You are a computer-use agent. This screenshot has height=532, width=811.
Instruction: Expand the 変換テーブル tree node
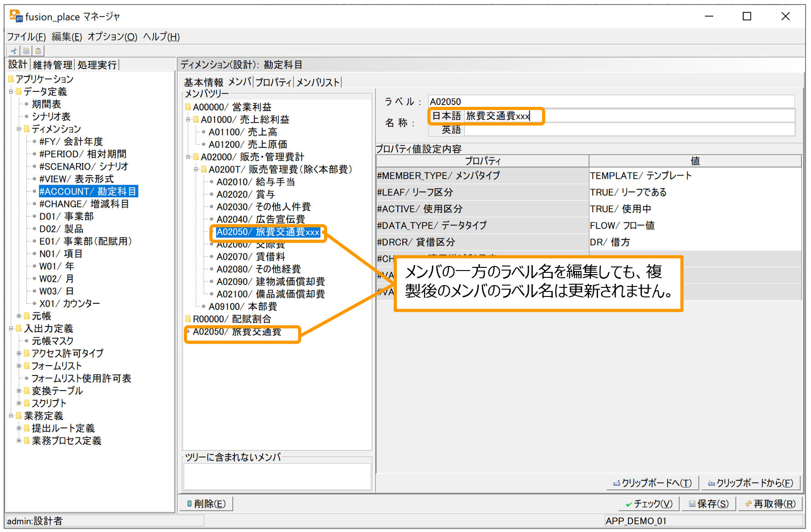point(19,391)
